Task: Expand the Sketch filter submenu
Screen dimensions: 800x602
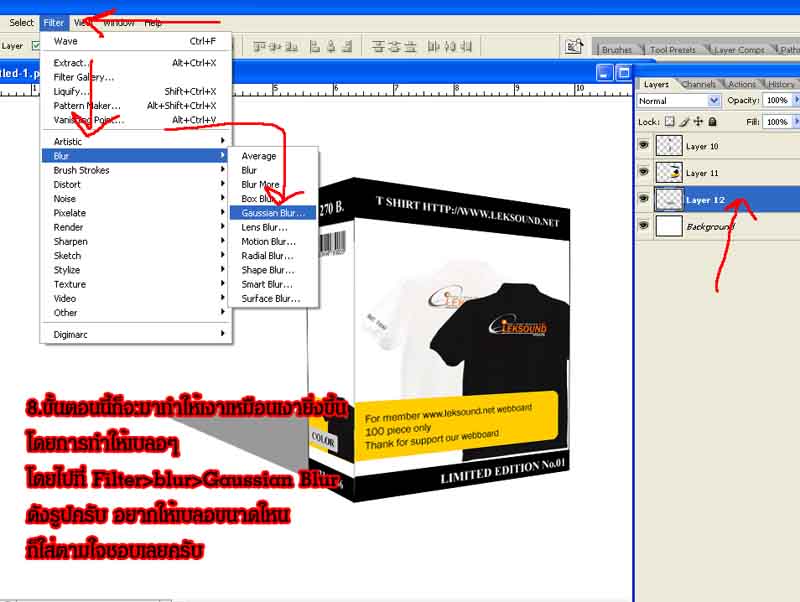Action: [136, 256]
